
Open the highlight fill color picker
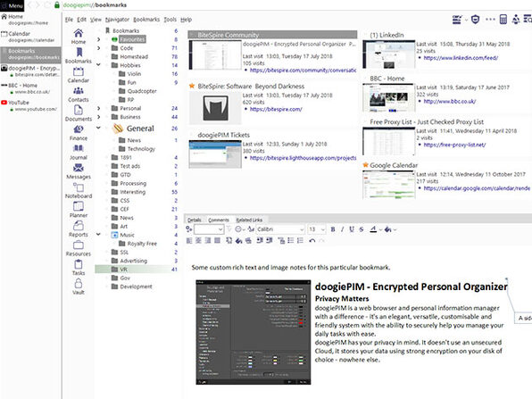[387, 229]
